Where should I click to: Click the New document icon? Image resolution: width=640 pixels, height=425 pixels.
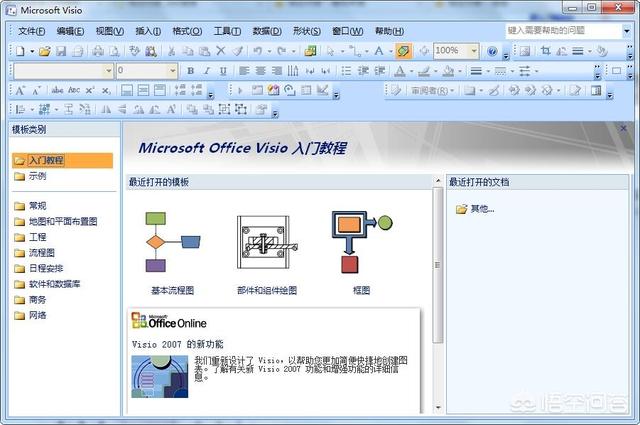tap(20, 51)
